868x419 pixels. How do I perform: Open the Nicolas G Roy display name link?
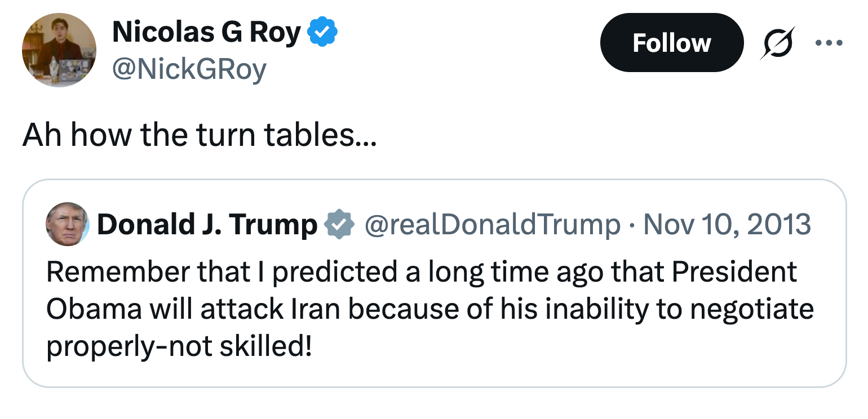coord(206,33)
